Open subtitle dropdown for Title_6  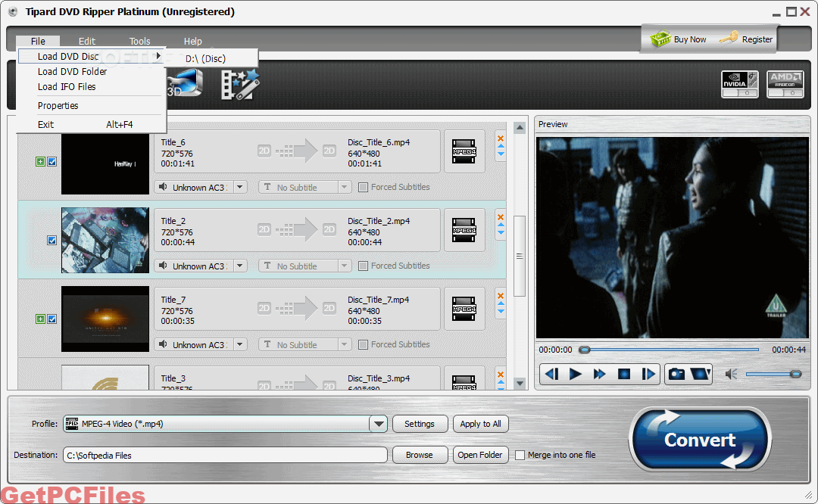tap(345, 187)
